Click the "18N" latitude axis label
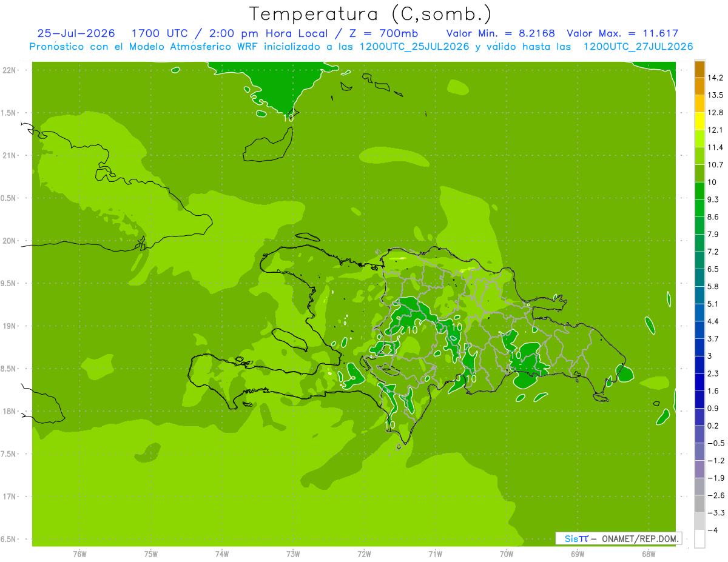Viewport: 728px width, 562px height. click(10, 412)
